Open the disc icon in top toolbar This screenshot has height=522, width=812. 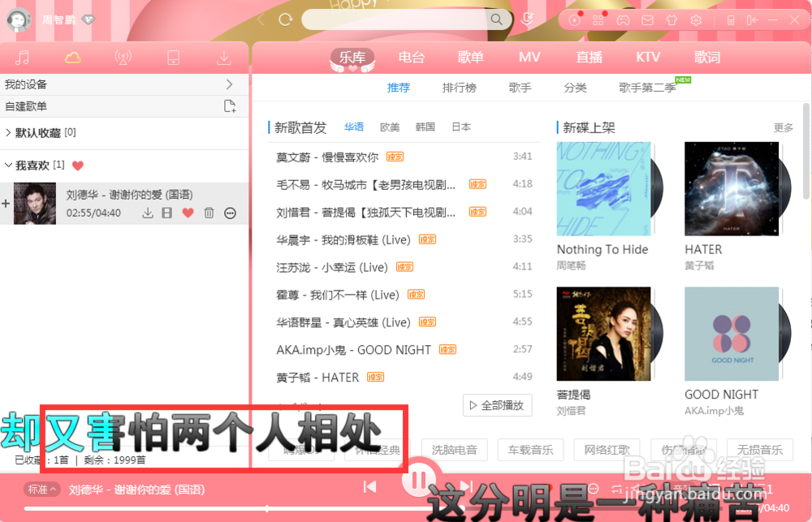point(574,20)
